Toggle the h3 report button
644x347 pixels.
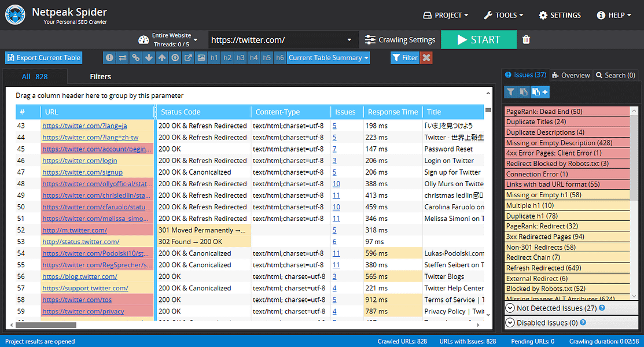tap(241, 58)
